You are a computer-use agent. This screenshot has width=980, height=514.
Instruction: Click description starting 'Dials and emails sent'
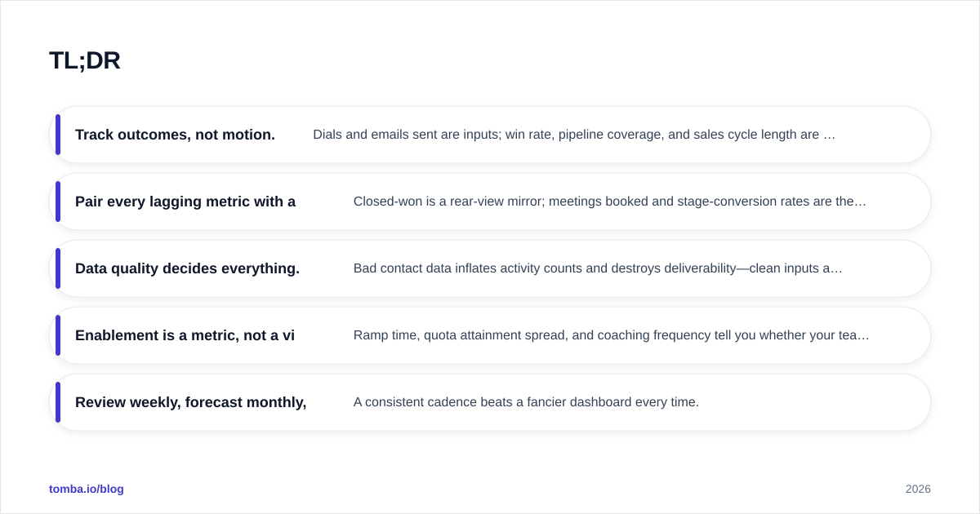coord(574,135)
